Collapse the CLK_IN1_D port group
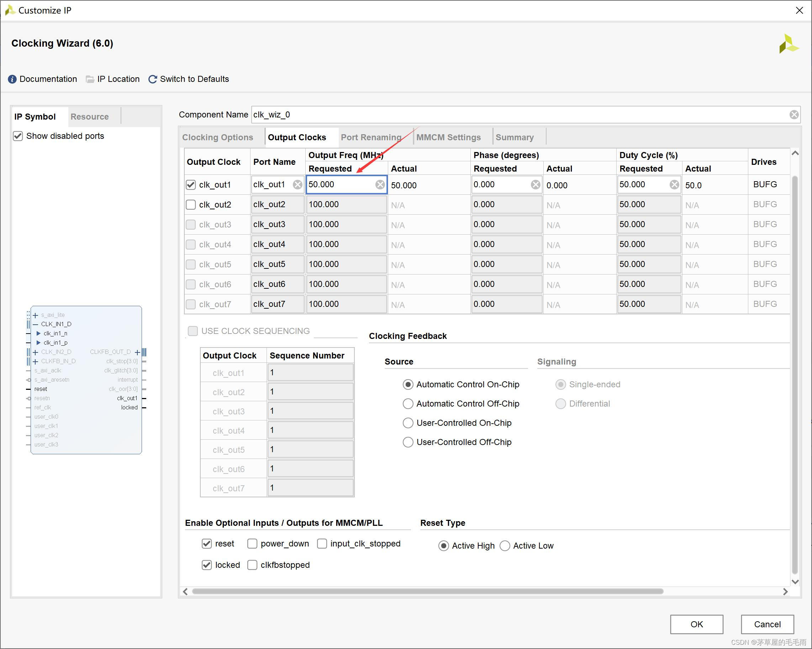The height and width of the screenshot is (649, 812). tap(35, 324)
